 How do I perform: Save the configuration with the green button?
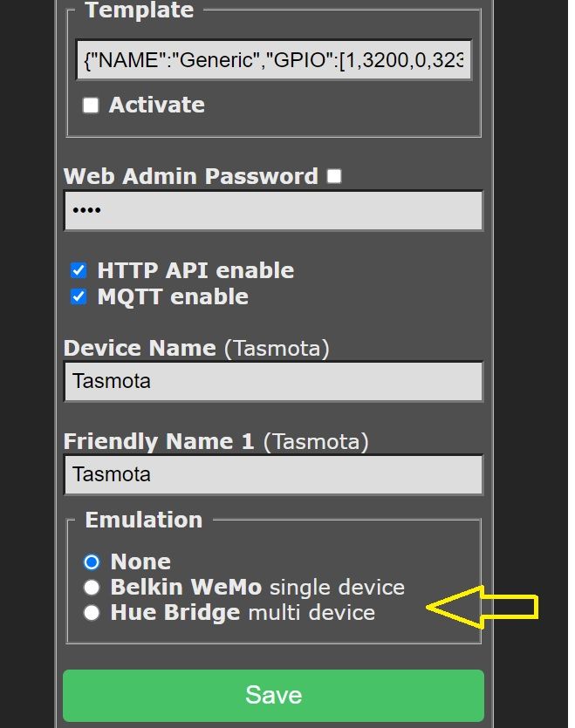(274, 695)
